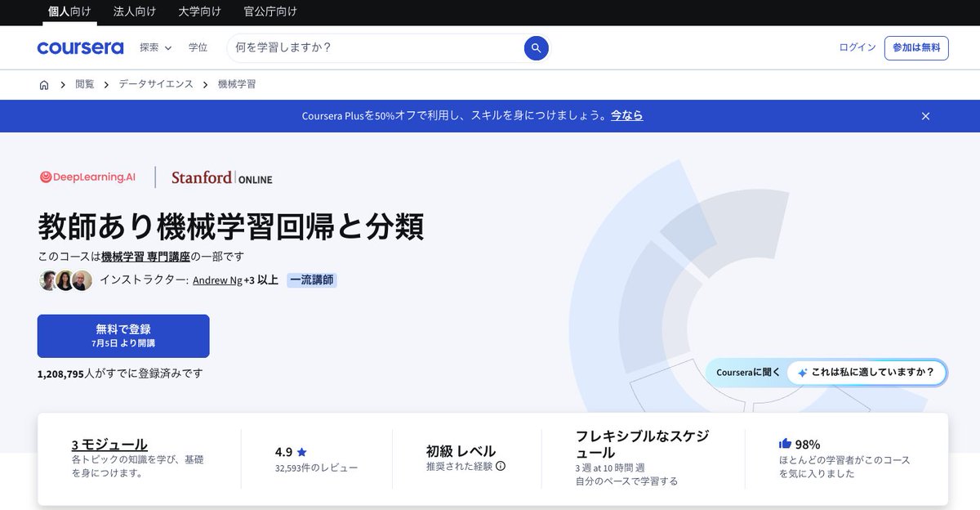The width and height of the screenshot is (980, 510).
Task: Click the 3 週 at 10 時間 週 text
Action: 610,468
